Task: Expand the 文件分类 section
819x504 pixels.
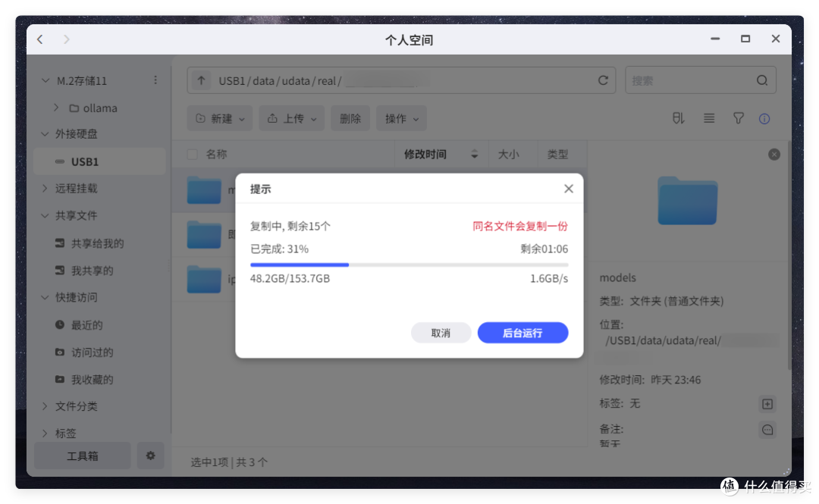Action: 45,405
